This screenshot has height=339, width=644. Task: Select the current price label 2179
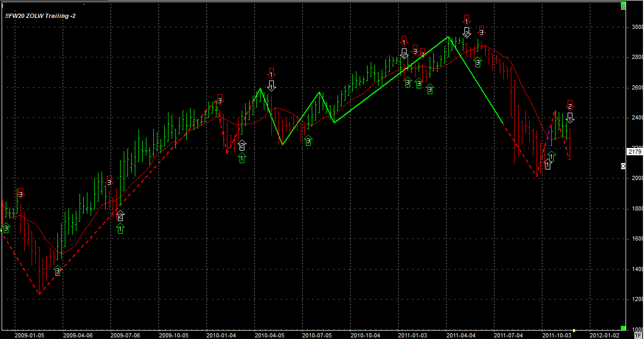click(x=634, y=152)
